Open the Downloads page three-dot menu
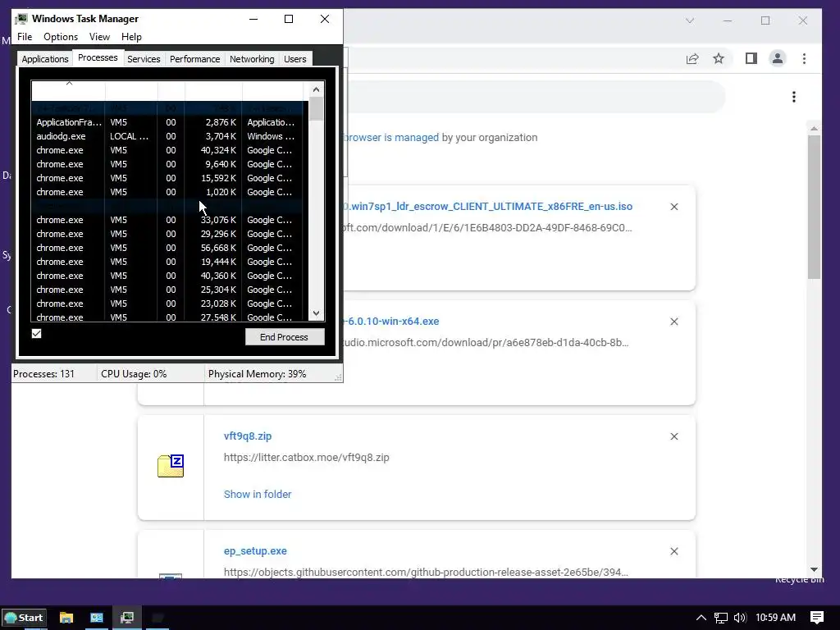This screenshot has width=840, height=630. [794, 97]
